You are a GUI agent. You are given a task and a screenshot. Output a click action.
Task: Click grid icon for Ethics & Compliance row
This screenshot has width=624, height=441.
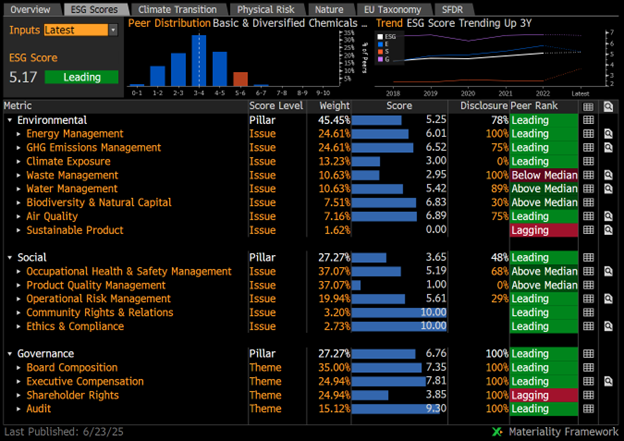pyautogui.click(x=588, y=326)
